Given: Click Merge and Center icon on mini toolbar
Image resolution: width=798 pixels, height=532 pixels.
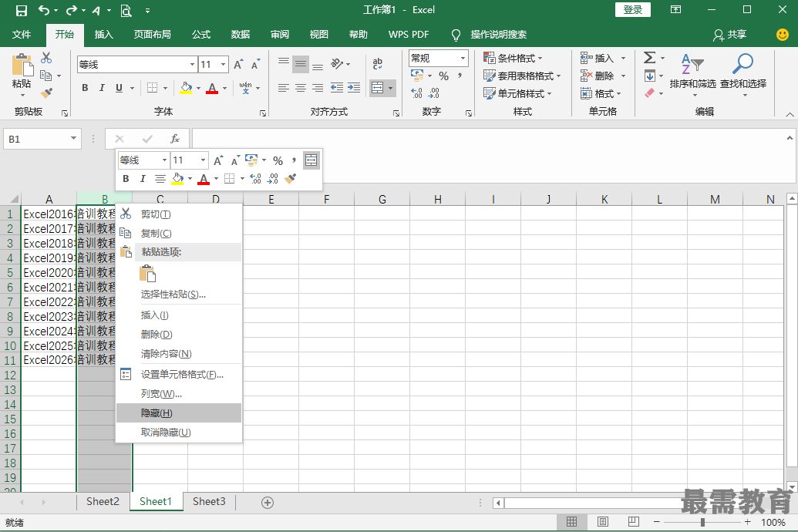Looking at the screenshot, I should pos(311,160).
